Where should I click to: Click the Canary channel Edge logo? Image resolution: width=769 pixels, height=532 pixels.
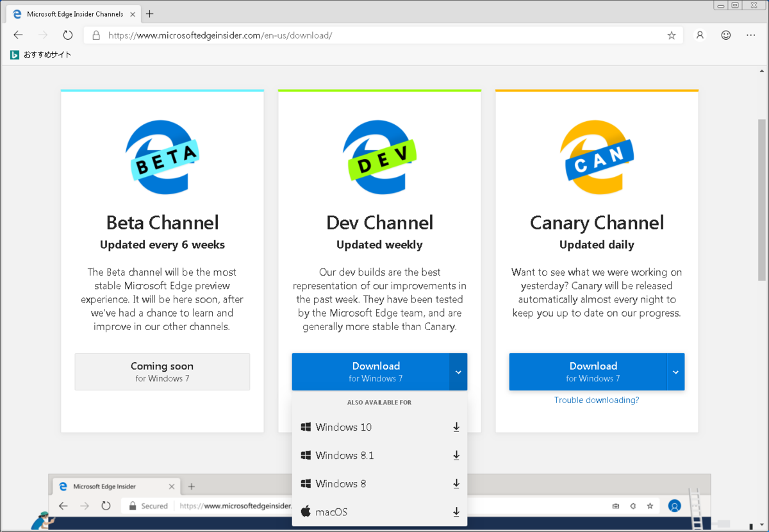pos(597,157)
